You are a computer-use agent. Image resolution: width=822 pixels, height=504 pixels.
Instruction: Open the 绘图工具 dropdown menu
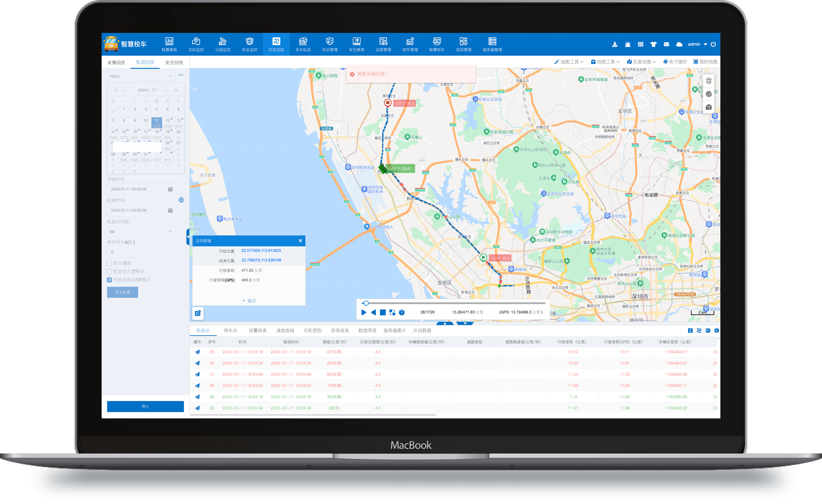(x=569, y=62)
